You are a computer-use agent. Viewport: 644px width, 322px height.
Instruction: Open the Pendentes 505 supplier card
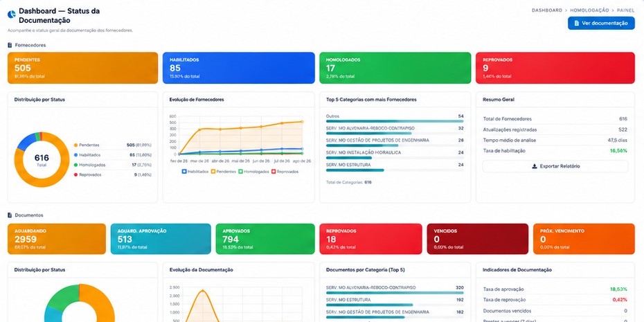82,68
